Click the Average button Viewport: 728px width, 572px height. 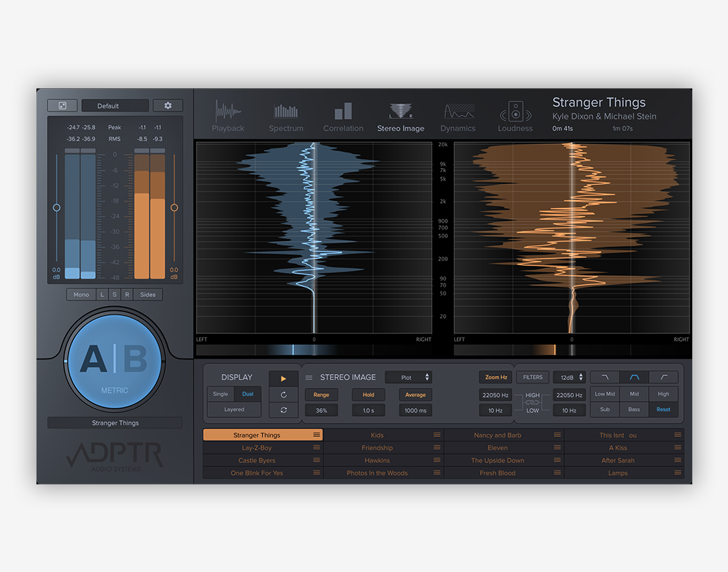tap(415, 395)
